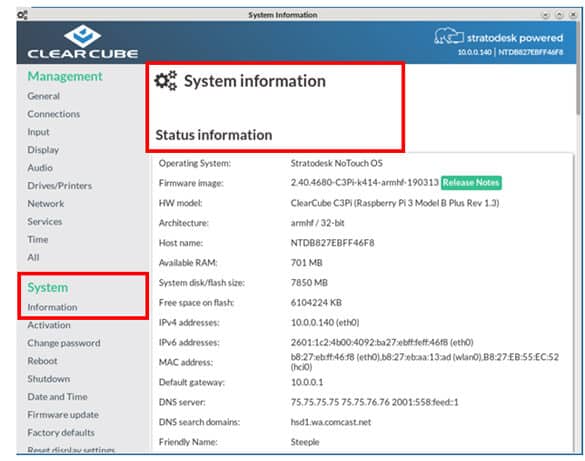The image size is (585, 461).
Task: Open the Firmware update page
Action: click(x=63, y=415)
